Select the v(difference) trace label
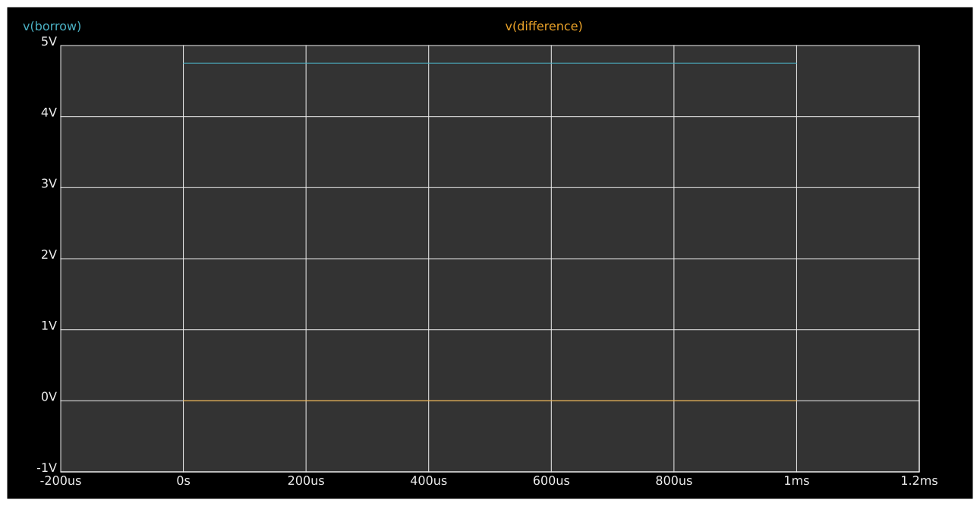Screen dimensions: 980x506 pos(544,25)
